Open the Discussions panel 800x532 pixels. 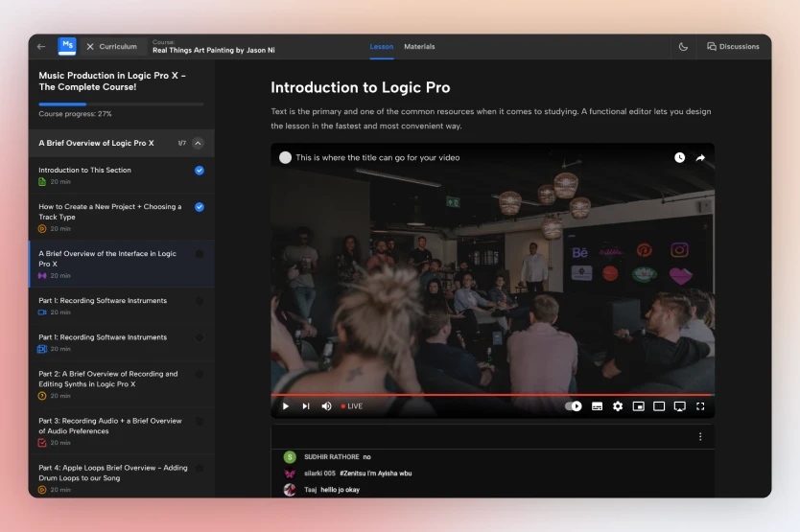tap(733, 46)
